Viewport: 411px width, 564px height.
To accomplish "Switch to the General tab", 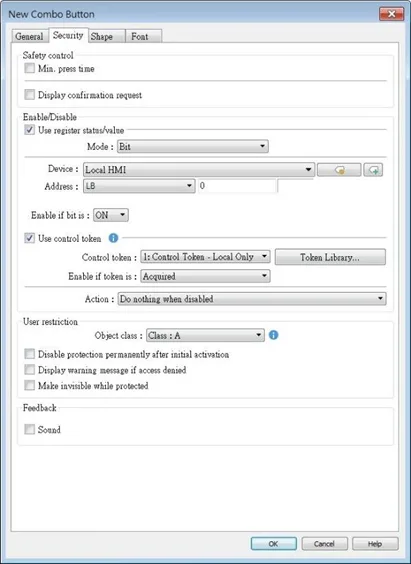I will pos(29,36).
